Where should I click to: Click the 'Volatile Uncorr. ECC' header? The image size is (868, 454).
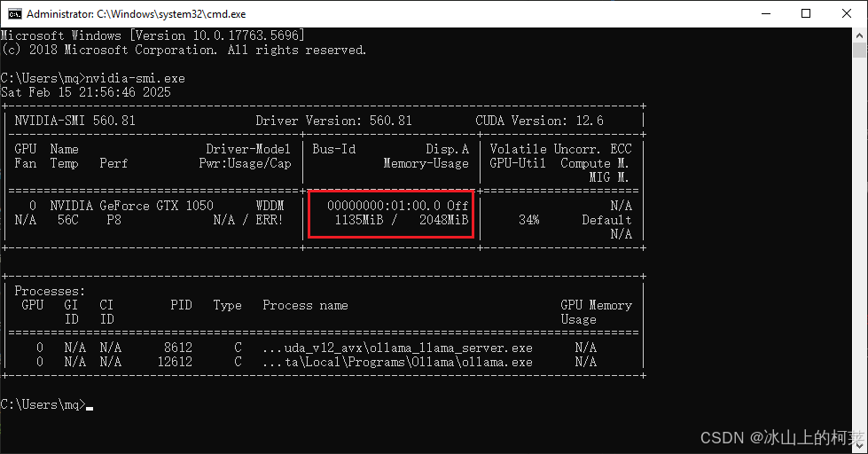coord(560,149)
